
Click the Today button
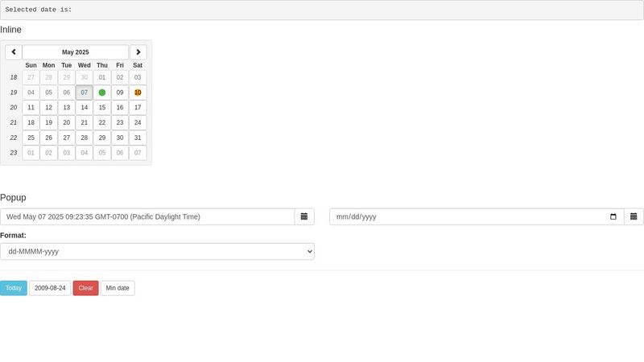14,288
